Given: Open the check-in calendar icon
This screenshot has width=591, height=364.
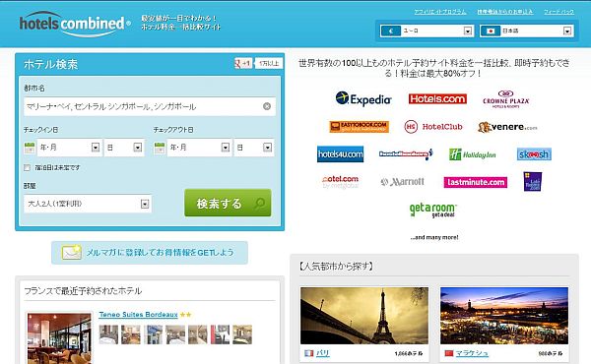Looking at the screenshot, I should tap(30, 148).
